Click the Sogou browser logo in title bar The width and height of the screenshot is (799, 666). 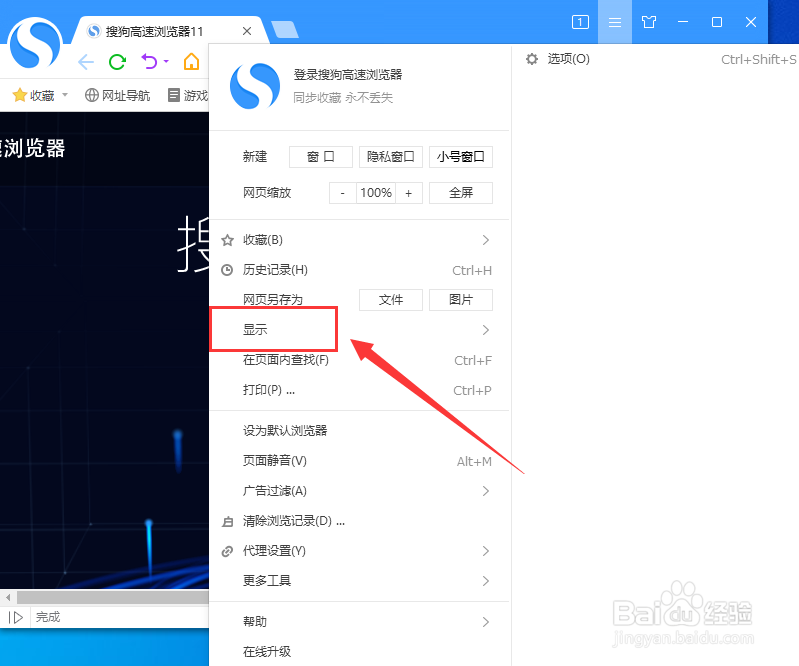[35, 43]
